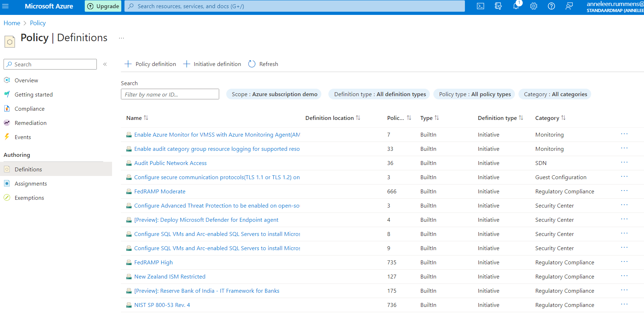Open the ellipsis next to Policy Definitions title
Viewport: 644px width, 314px height.
point(121,38)
